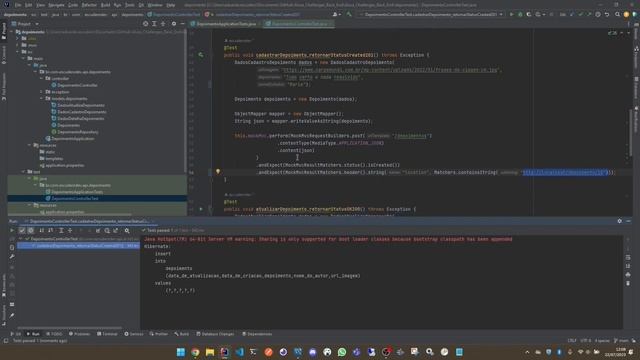
Task: Hide the Project panel with minus icon
Action: pyautogui.click(x=182, y=24)
